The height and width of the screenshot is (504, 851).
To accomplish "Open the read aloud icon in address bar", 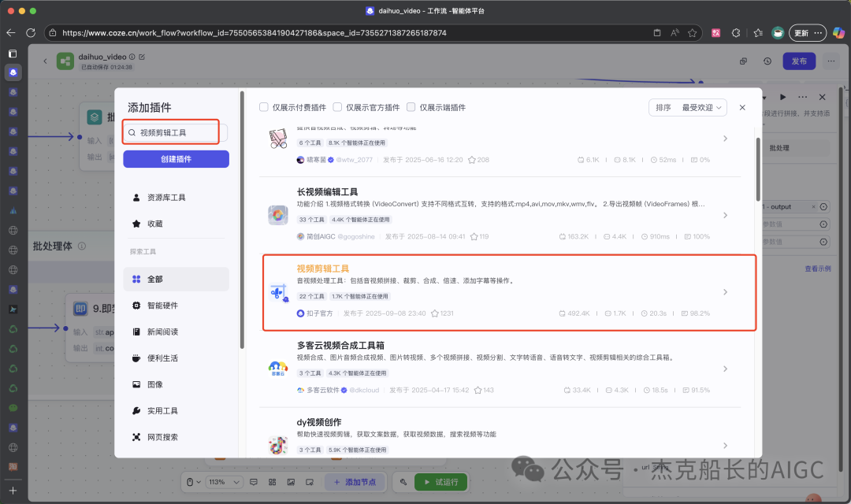I will coord(674,32).
